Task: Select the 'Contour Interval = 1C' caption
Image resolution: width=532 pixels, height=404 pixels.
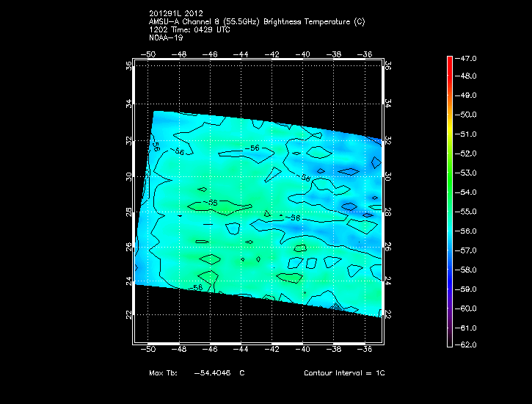Action: tap(344, 373)
